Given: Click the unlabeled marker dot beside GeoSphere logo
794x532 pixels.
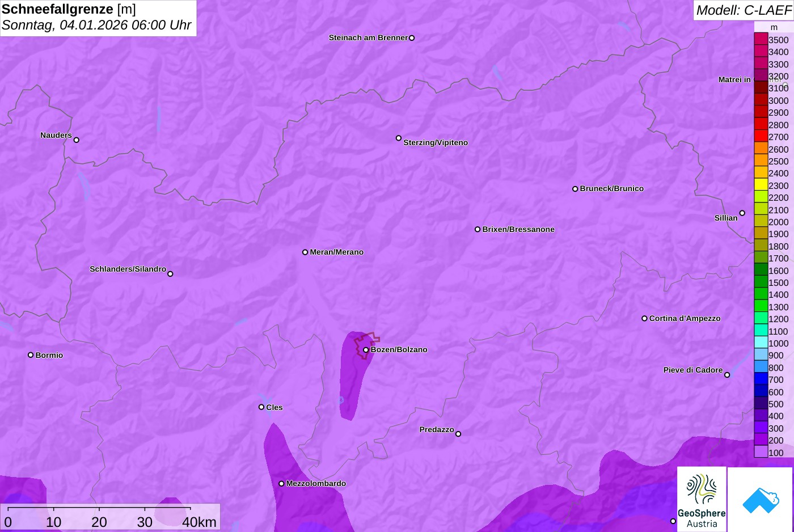Looking at the screenshot, I should (x=673, y=521).
